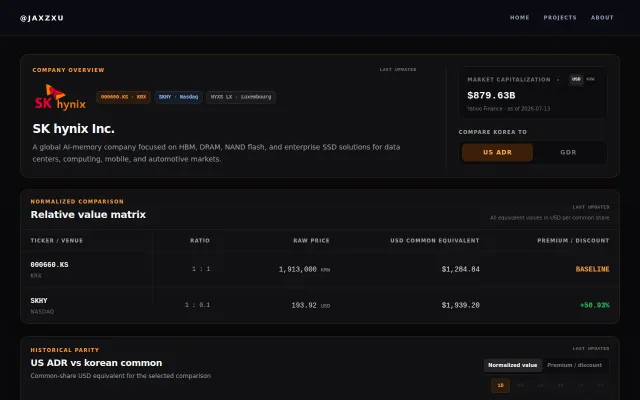640x400 pixels.
Task: Click the Raw Price column header
Action: point(311,240)
